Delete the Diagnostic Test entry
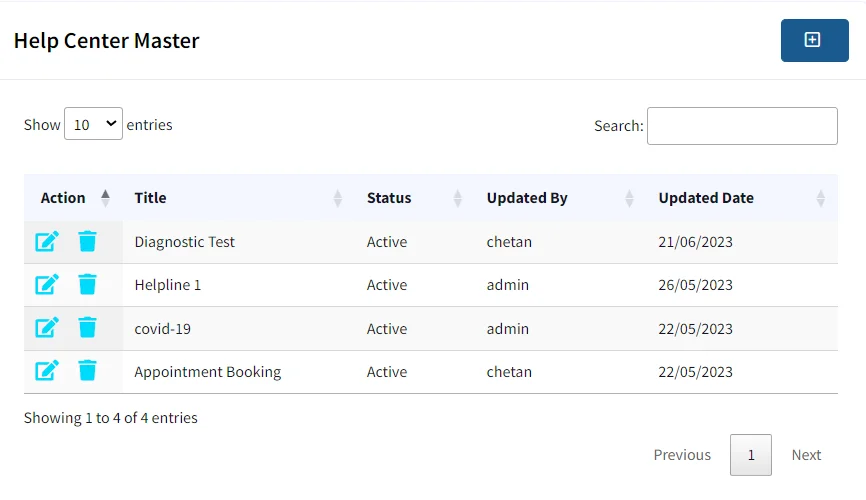This screenshot has height=500, width=866. (x=87, y=241)
